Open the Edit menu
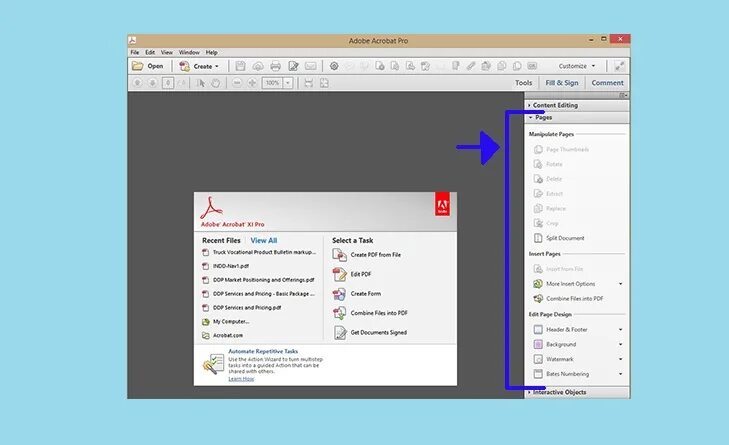 [x=150, y=53]
